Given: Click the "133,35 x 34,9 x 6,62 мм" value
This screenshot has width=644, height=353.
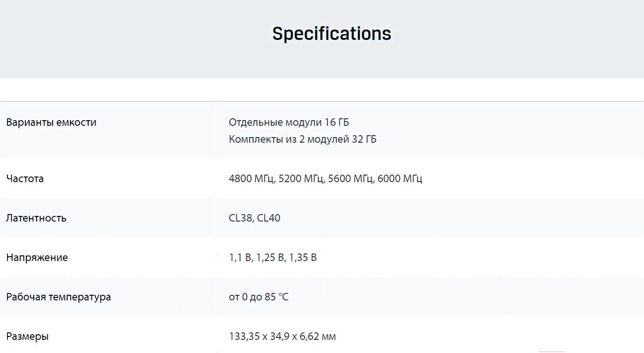Looking at the screenshot, I should tap(282, 337).
